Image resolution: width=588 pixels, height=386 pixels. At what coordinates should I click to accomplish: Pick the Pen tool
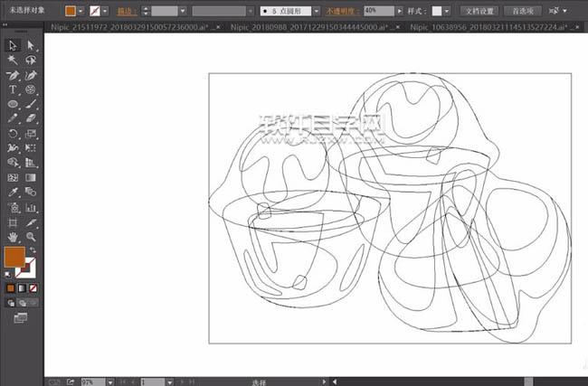click(14, 75)
